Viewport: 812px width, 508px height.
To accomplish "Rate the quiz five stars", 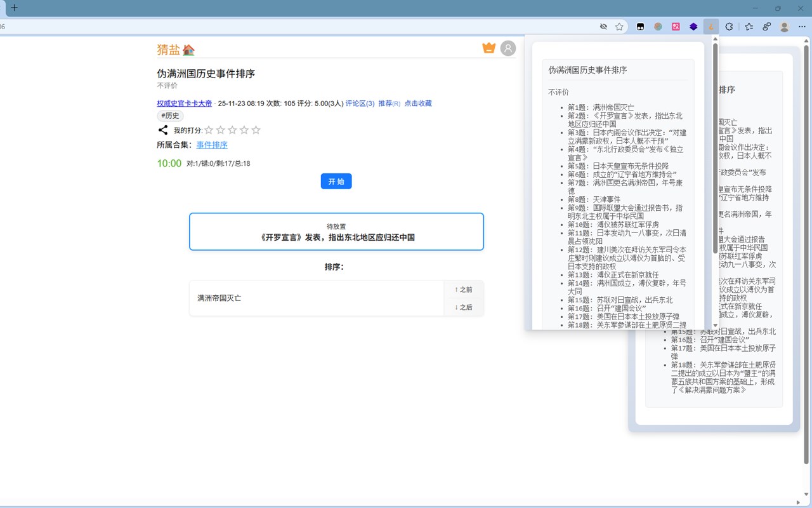I will click(x=256, y=130).
